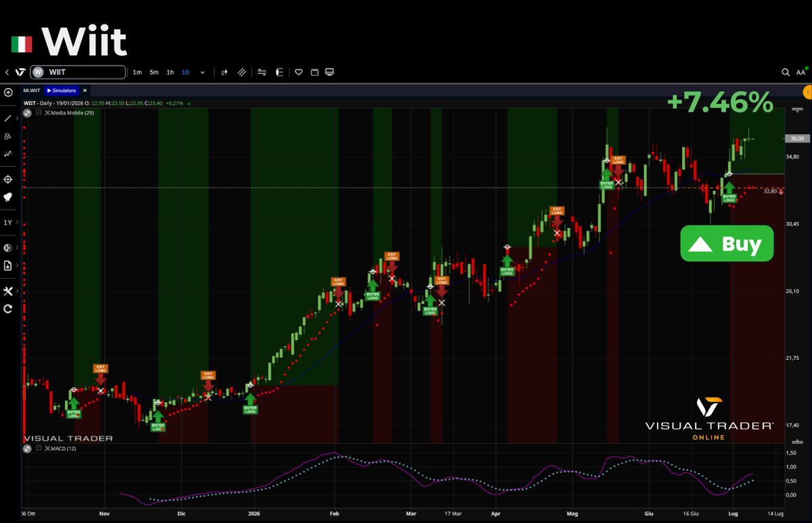
Task: Remove the Media Mobile (29) indicator
Action: click(47, 112)
